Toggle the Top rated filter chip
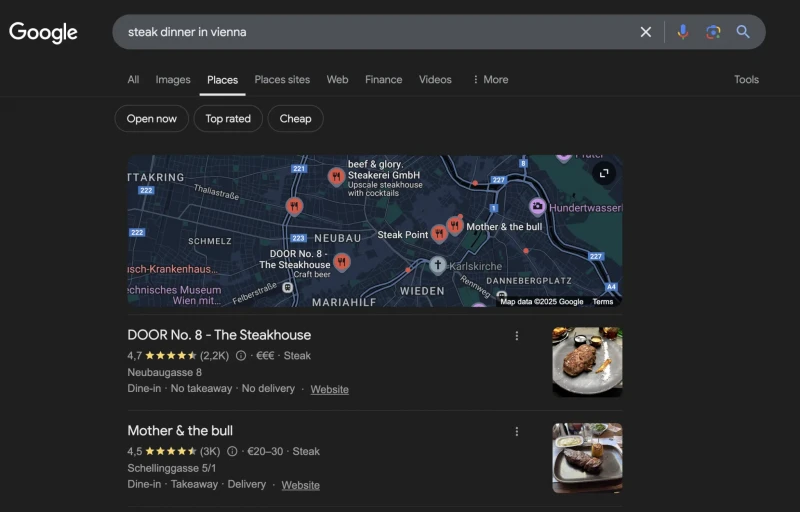The height and width of the screenshot is (512, 800). pos(228,119)
